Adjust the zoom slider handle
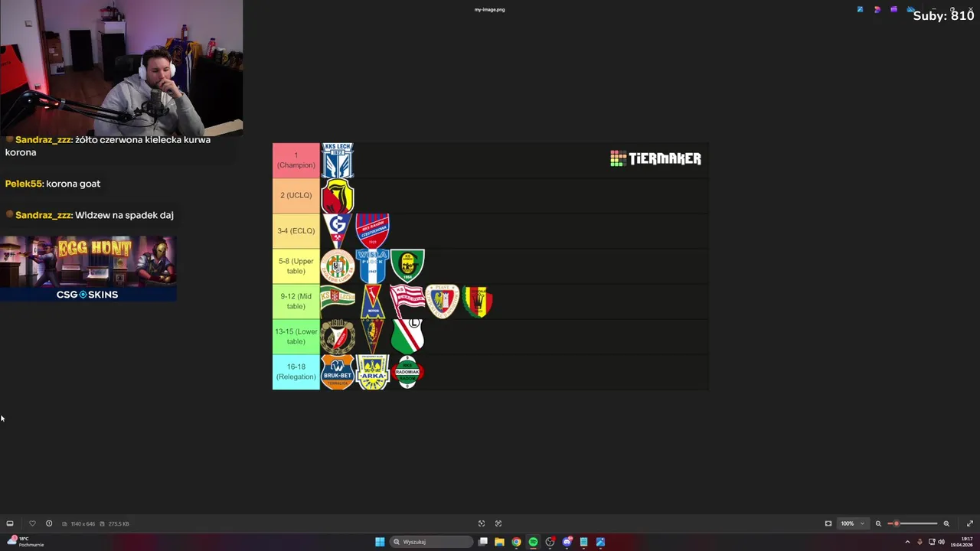This screenshot has height=551, width=980. (x=897, y=523)
